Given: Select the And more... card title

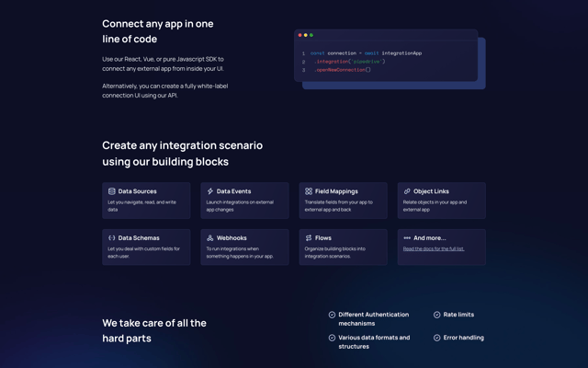Looking at the screenshot, I should point(430,237).
